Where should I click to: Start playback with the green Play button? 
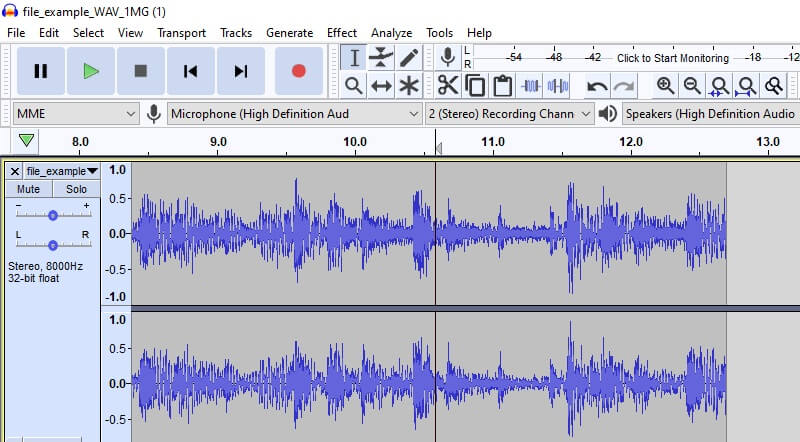coord(91,71)
